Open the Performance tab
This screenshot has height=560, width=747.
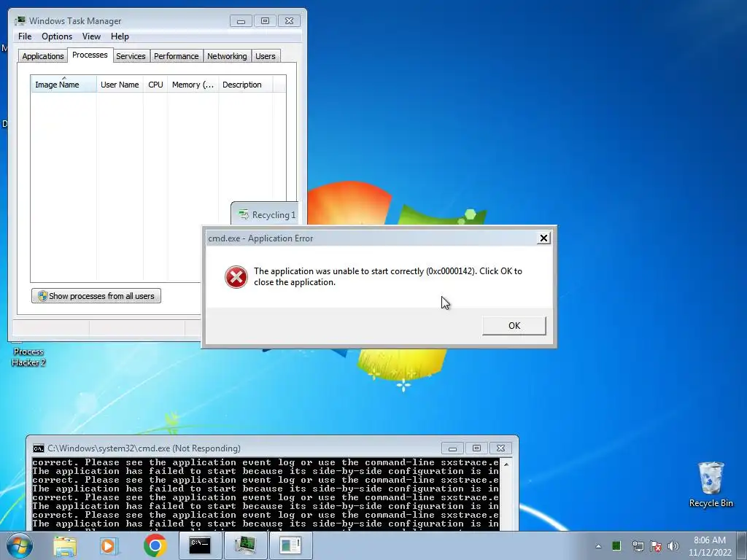point(176,56)
